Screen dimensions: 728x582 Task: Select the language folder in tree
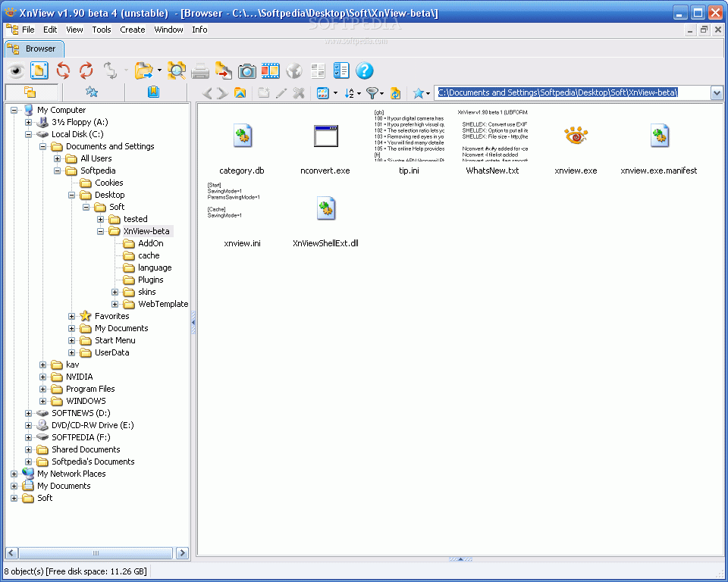pyautogui.click(x=155, y=268)
